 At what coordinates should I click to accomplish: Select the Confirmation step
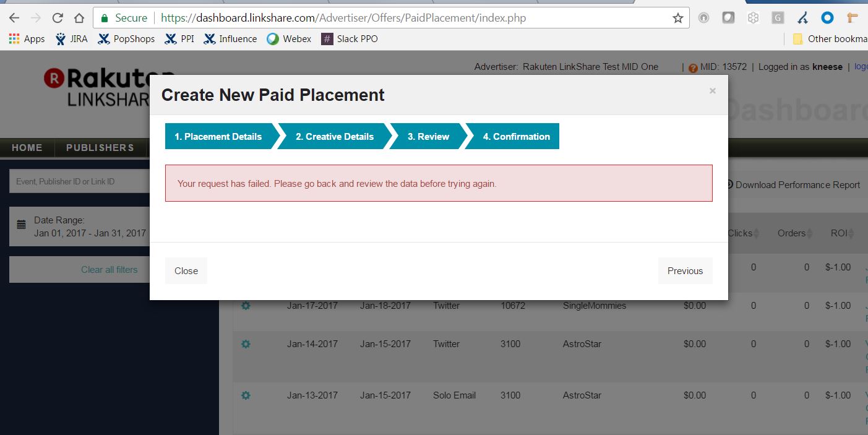click(516, 137)
